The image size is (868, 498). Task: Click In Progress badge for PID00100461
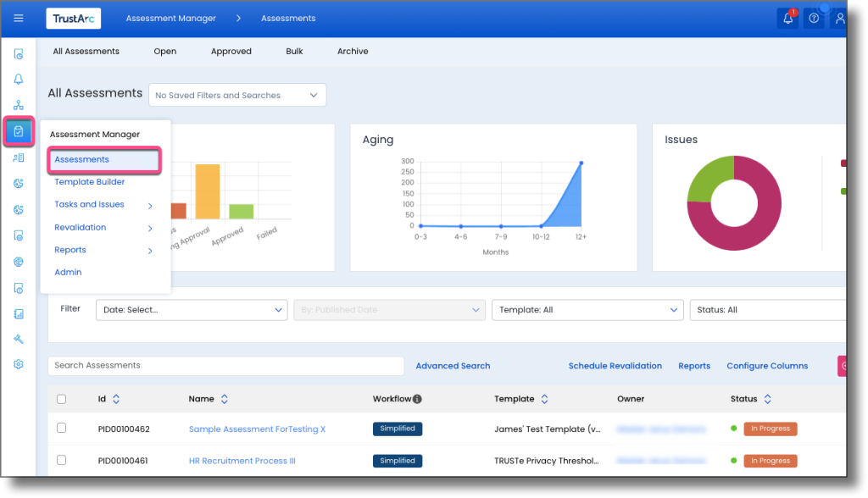click(770, 461)
